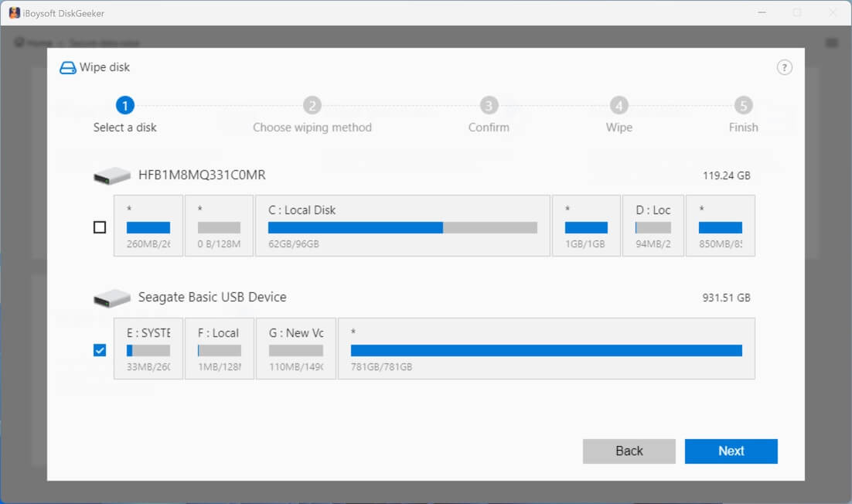
Task: Select the D: Loc partition block
Action: pyautogui.click(x=653, y=226)
